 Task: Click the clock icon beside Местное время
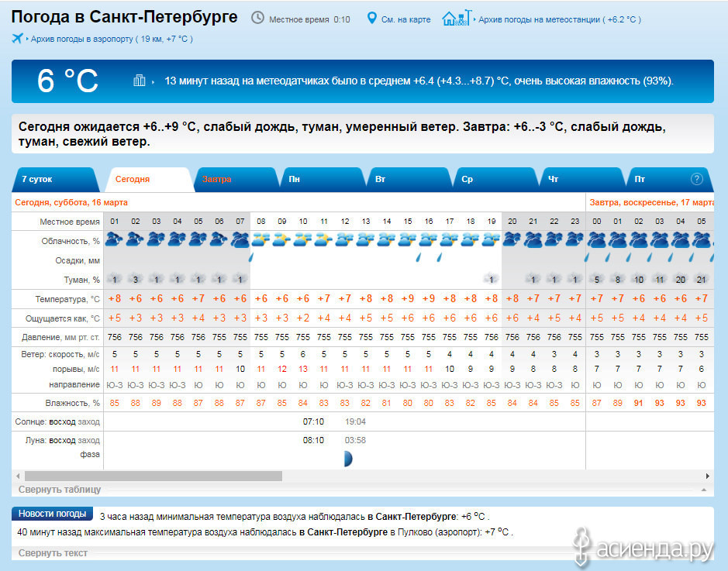(x=257, y=18)
